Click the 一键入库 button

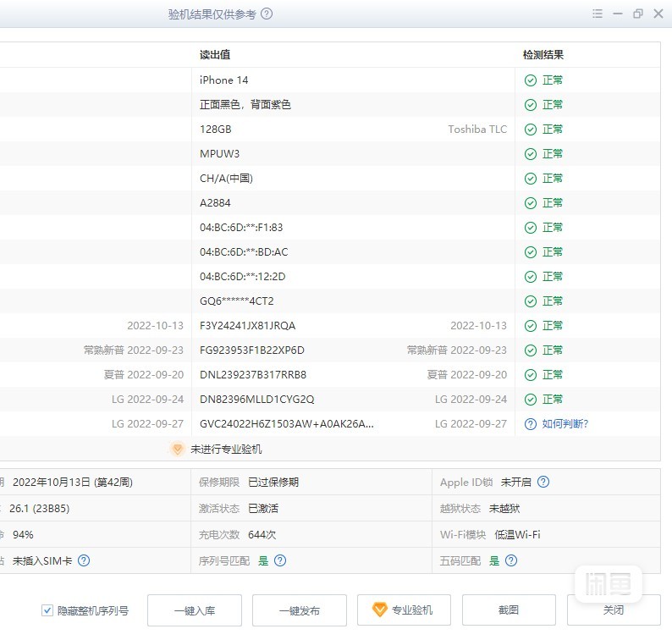click(195, 610)
